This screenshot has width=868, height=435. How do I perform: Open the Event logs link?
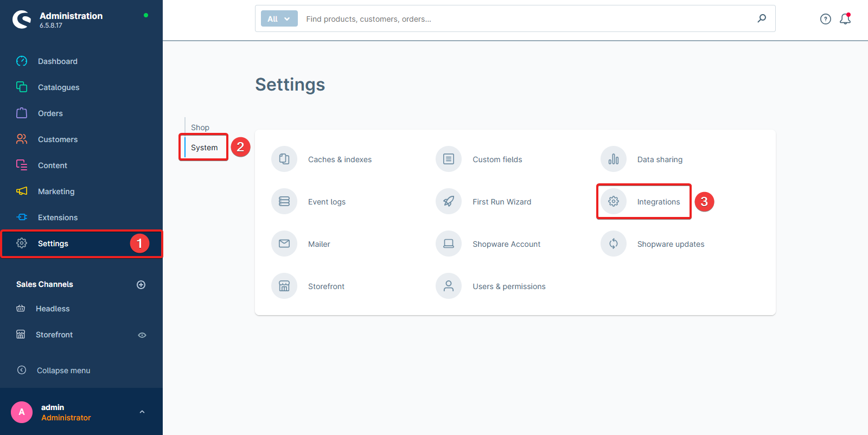(327, 202)
